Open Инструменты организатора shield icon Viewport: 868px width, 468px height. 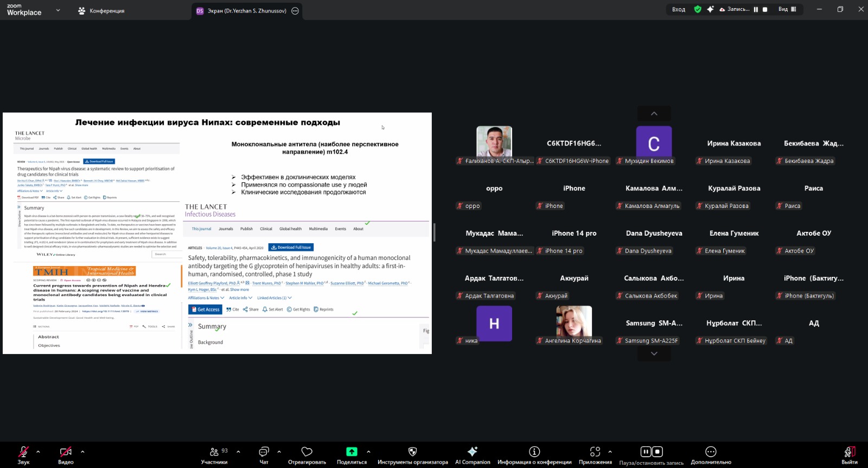pyautogui.click(x=412, y=452)
